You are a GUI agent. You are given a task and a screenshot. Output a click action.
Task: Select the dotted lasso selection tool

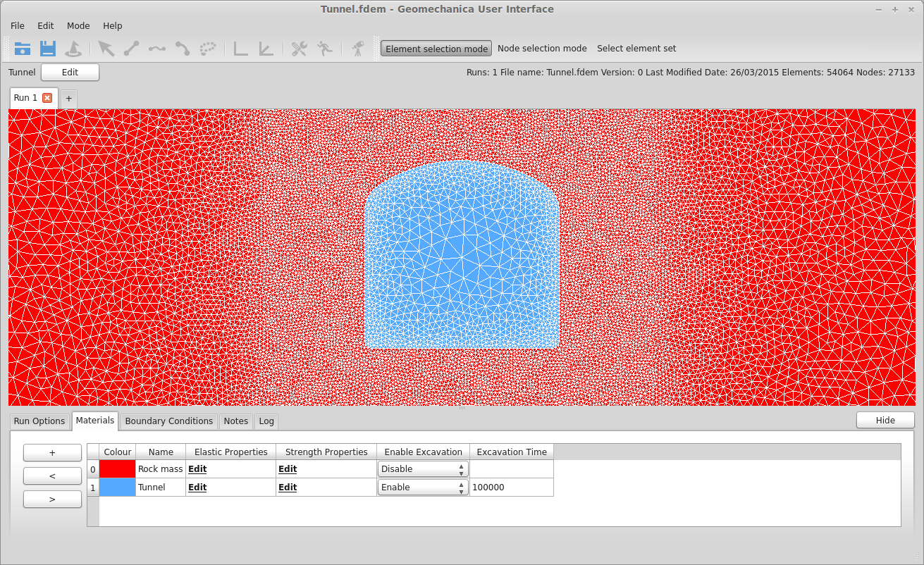(207, 48)
